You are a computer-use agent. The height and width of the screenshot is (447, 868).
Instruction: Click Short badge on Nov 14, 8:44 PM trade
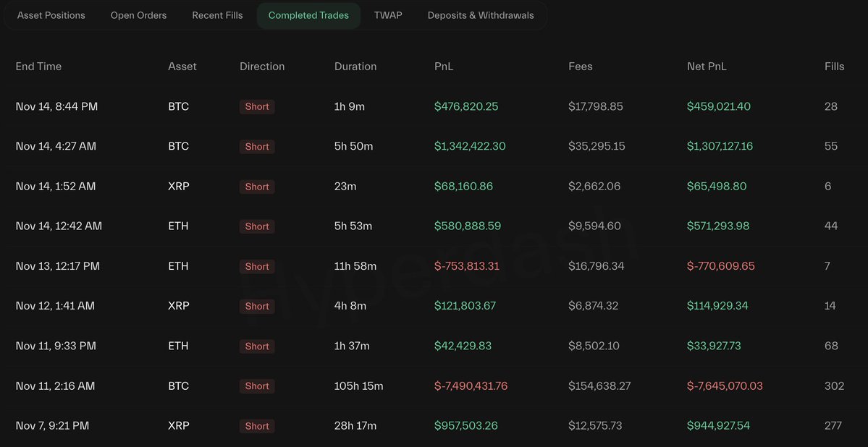coord(257,107)
